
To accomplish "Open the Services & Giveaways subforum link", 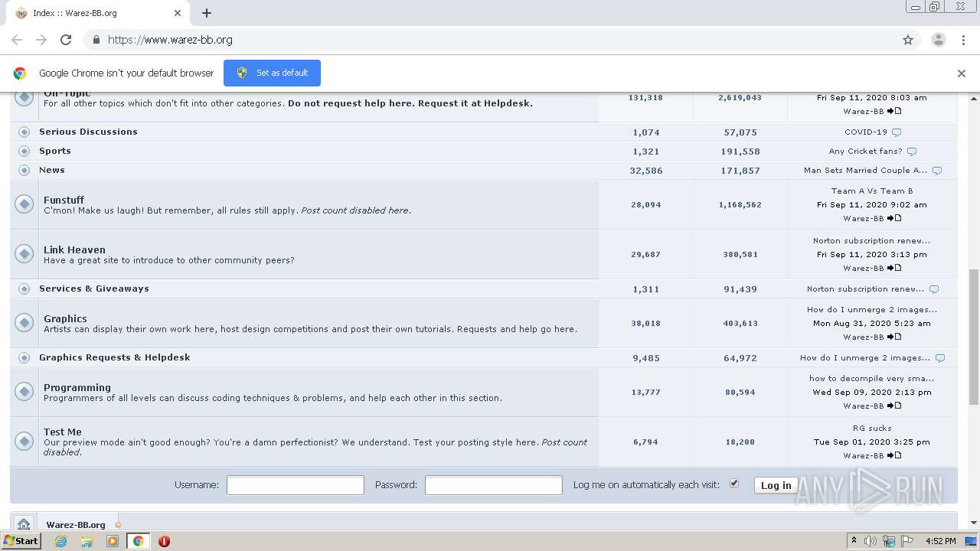I will point(94,289).
